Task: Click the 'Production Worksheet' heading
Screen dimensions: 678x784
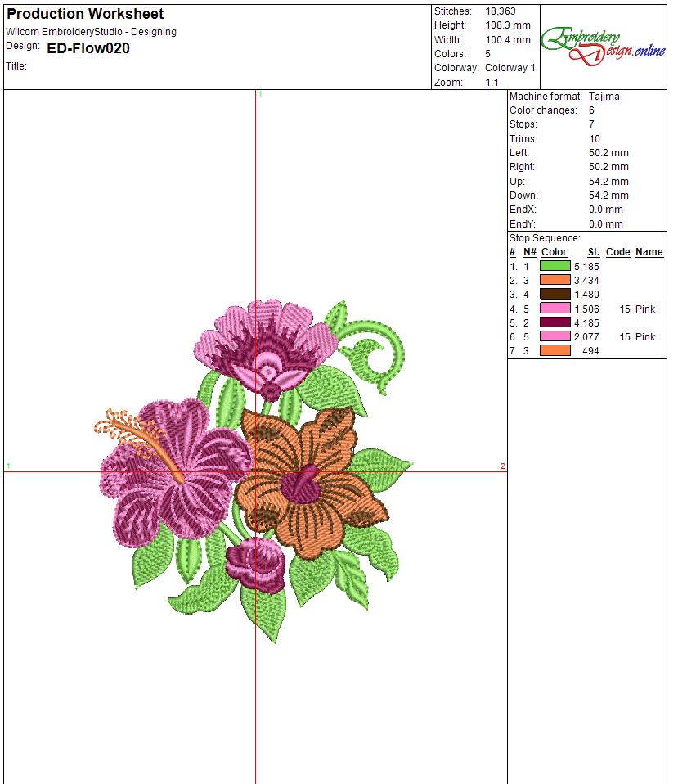Action: click(85, 14)
